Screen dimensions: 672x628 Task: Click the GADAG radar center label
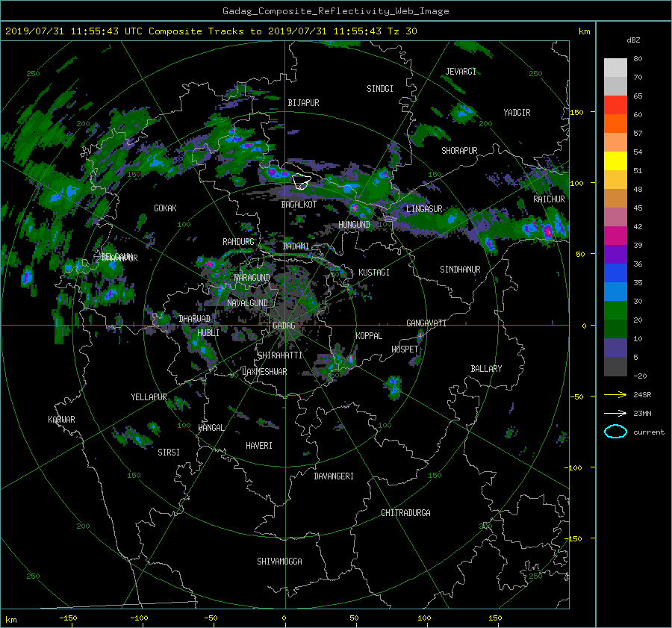coord(284,326)
